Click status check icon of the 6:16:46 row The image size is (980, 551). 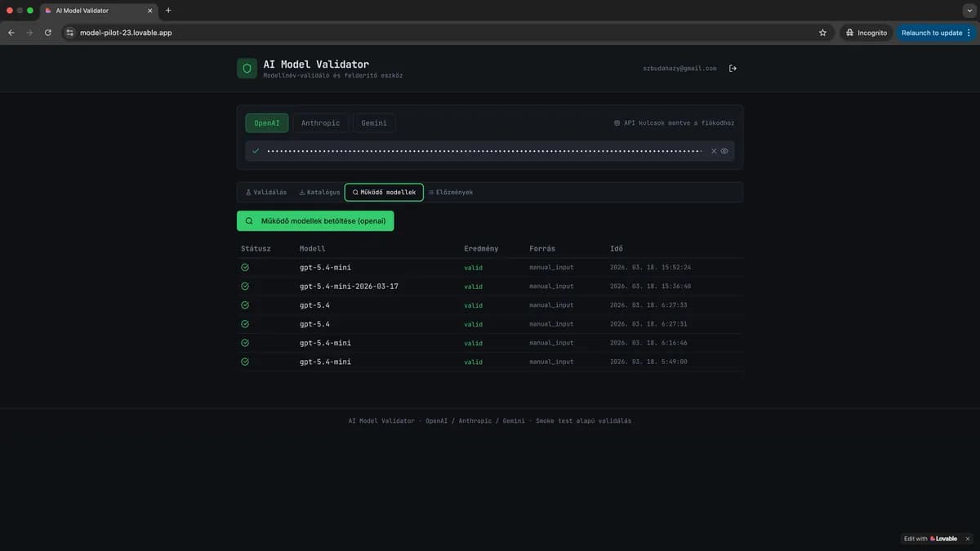click(245, 343)
